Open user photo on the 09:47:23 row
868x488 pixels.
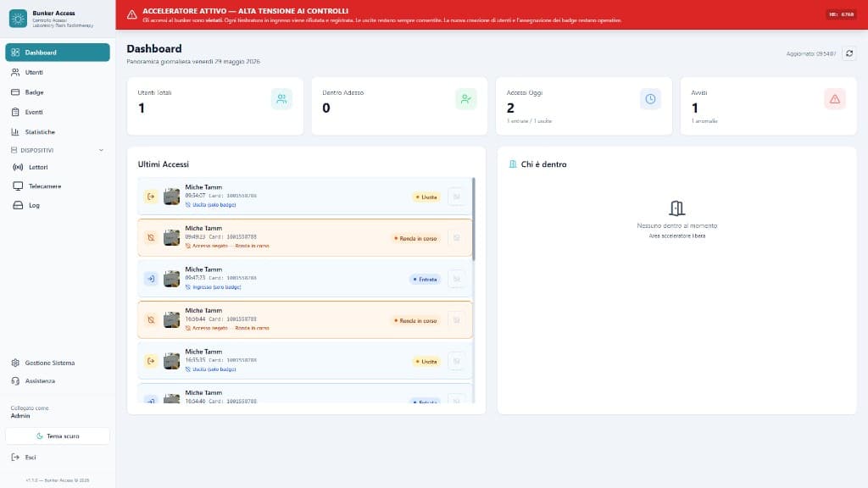(x=171, y=279)
